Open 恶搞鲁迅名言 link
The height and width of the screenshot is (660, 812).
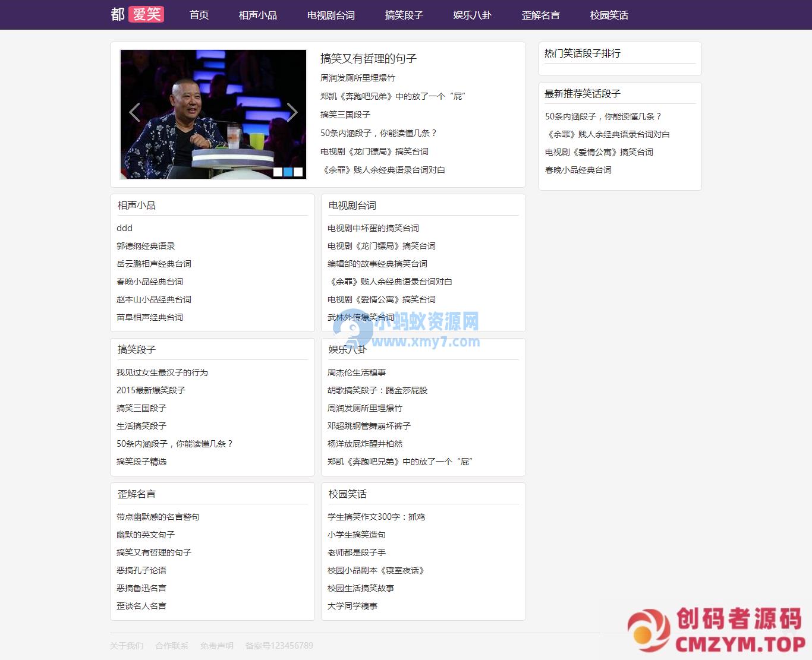coord(141,588)
